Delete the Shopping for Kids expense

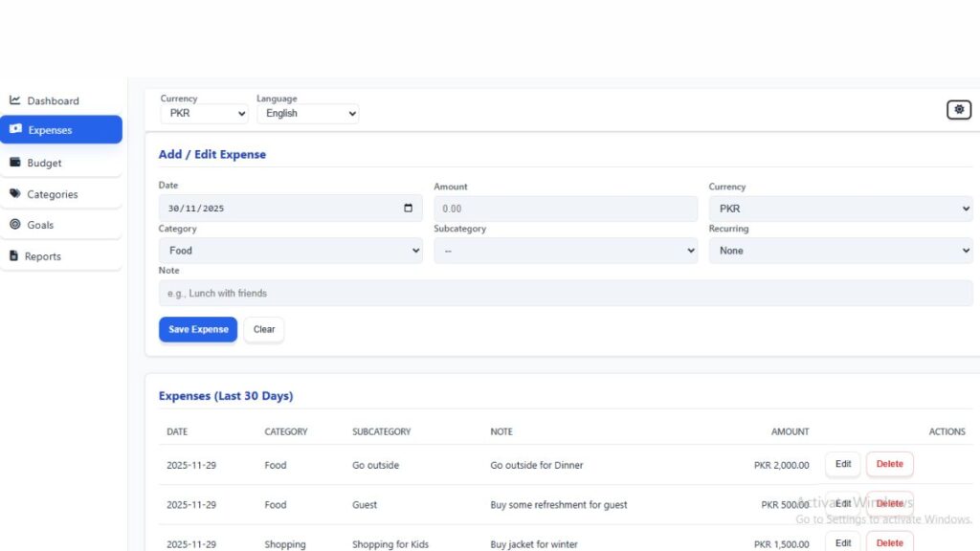[889, 542]
